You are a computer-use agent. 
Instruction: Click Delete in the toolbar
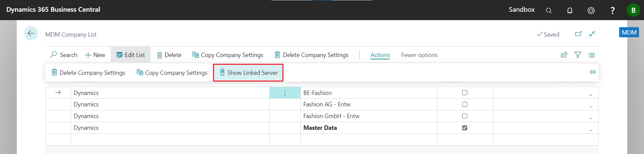click(x=169, y=55)
